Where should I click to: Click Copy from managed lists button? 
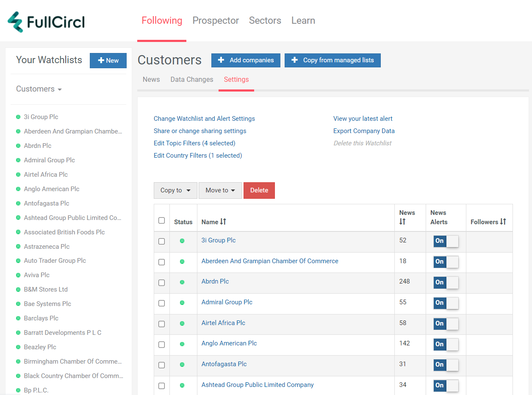pos(332,60)
